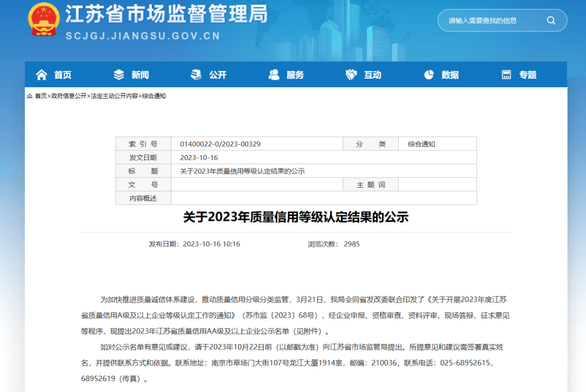
Task: Select the 综合通知 breadcrumb link
Action: (154, 96)
